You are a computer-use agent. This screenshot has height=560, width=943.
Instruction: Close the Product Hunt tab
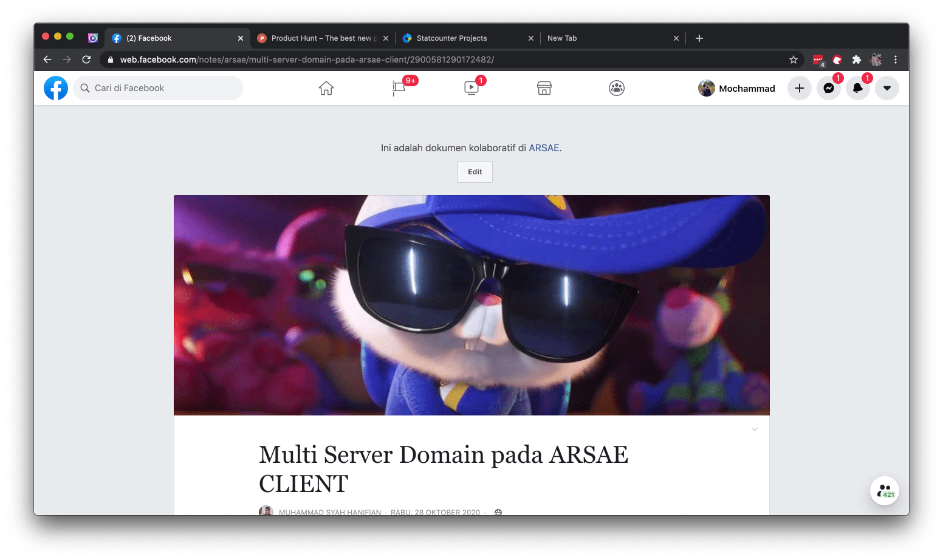[386, 38]
